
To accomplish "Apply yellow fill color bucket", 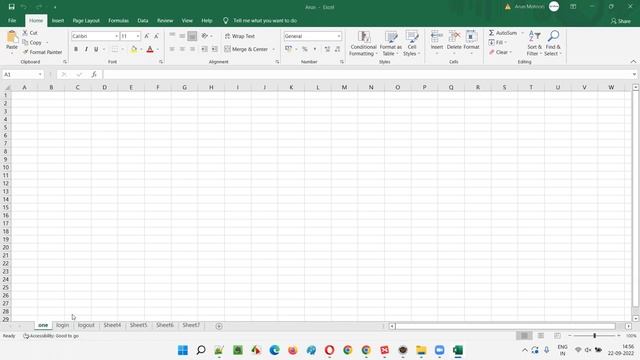I will pos(133,49).
